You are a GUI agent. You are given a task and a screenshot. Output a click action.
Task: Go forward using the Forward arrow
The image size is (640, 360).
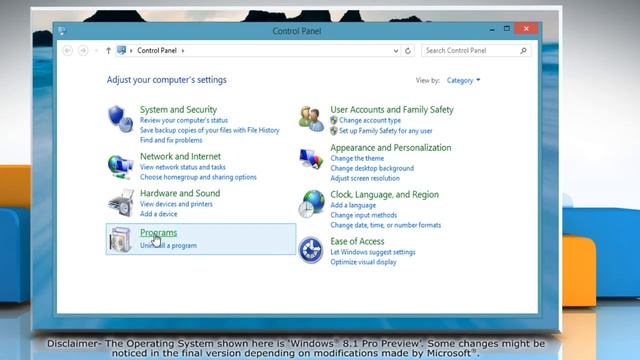(83, 51)
